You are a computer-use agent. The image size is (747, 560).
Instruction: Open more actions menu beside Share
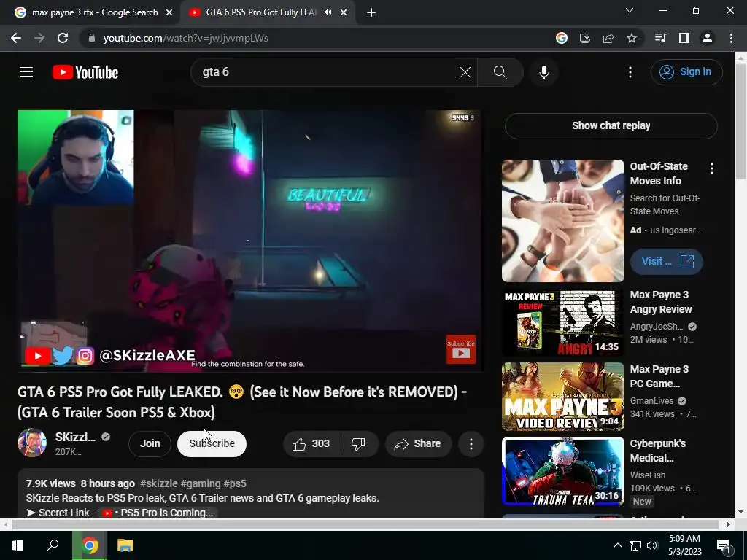[471, 444]
